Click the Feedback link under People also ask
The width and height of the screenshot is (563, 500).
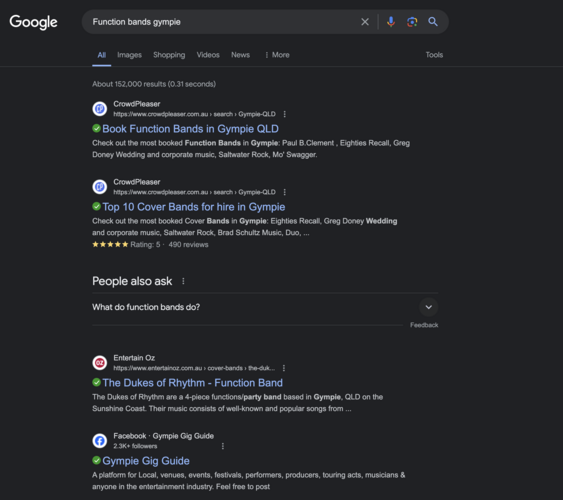tap(424, 325)
